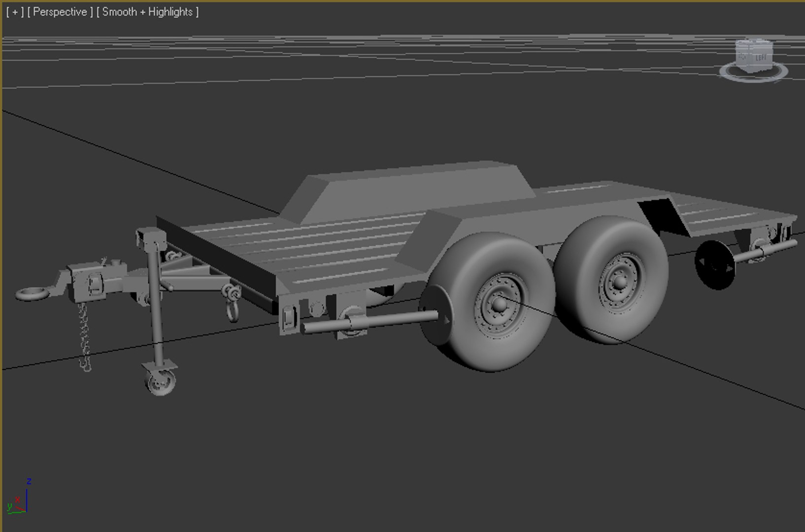The height and width of the screenshot is (532, 805).
Task: Open the Perspective viewport label menu
Action: pos(60,12)
